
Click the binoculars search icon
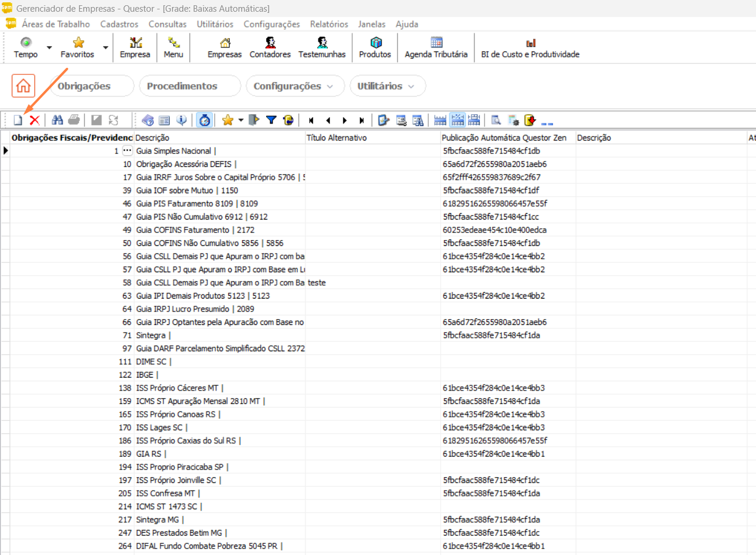click(57, 120)
